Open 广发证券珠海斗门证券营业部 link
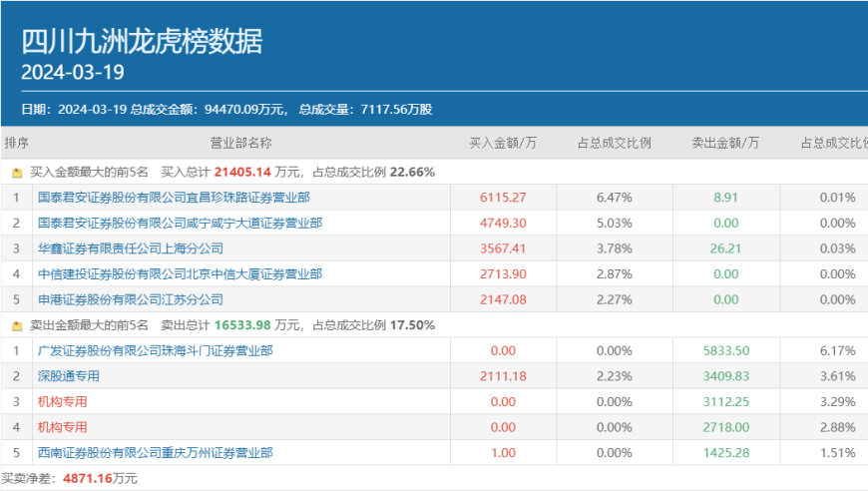The width and height of the screenshot is (868, 491). tap(155, 351)
